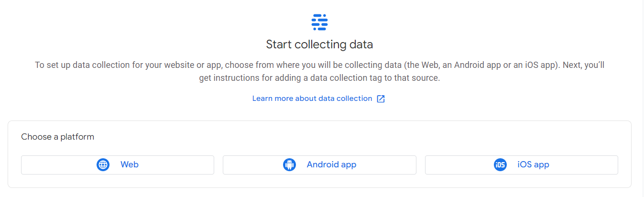Click the first line of description text
Screen dimensions: 644x197
[319, 65]
